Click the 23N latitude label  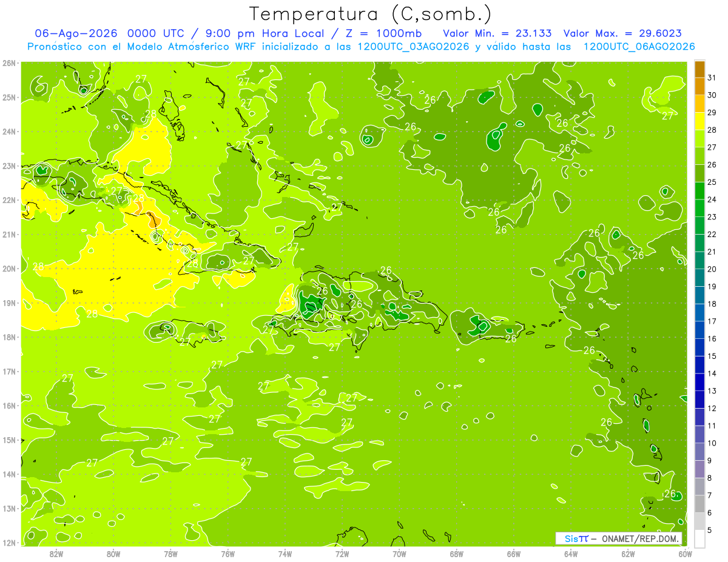10,166
